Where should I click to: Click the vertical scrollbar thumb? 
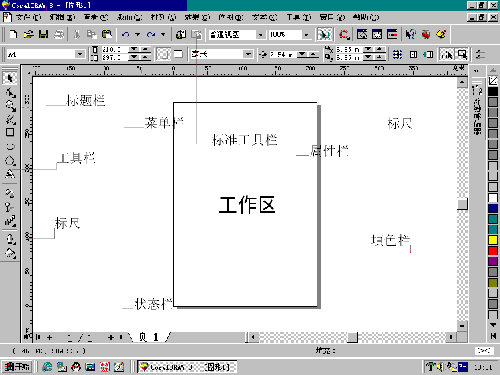tap(462, 204)
